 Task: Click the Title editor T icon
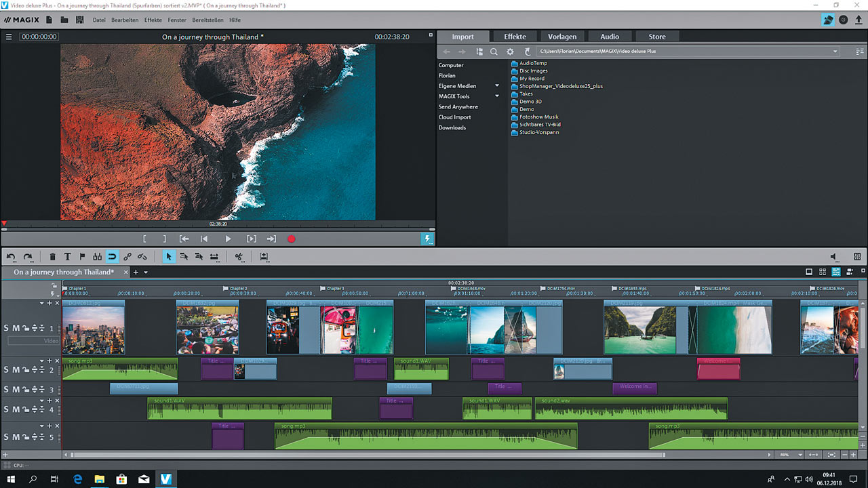68,257
